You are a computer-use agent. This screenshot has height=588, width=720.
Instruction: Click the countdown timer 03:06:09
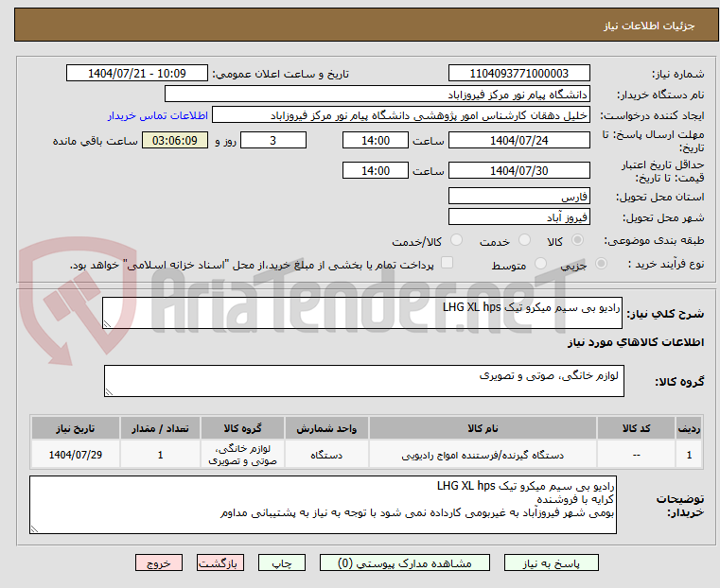click(175, 140)
